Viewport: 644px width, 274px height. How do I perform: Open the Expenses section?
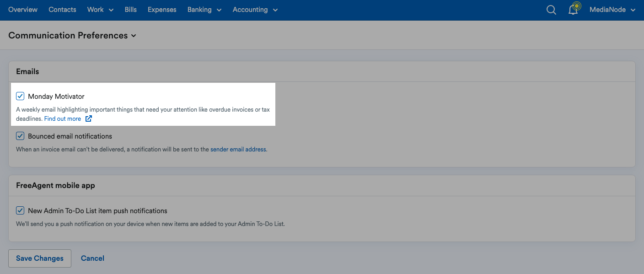[162, 10]
